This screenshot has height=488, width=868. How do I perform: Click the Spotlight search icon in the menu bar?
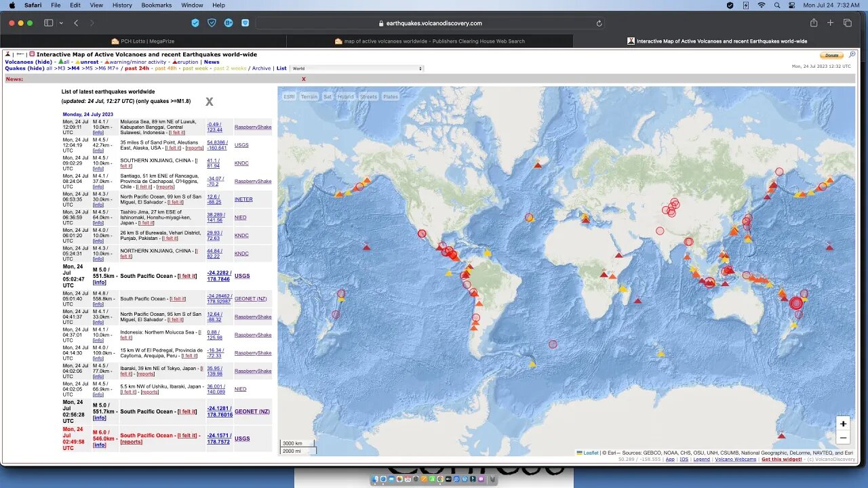click(776, 5)
